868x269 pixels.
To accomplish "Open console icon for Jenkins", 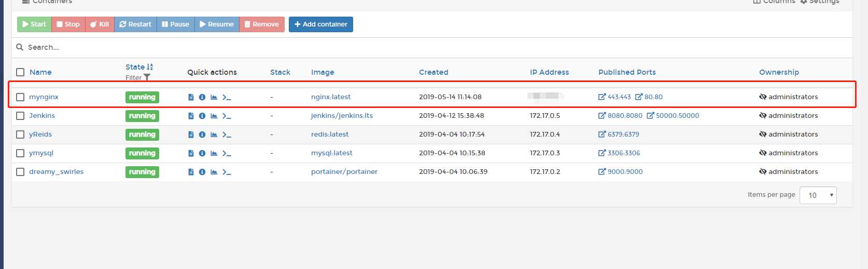I will click(x=227, y=116).
